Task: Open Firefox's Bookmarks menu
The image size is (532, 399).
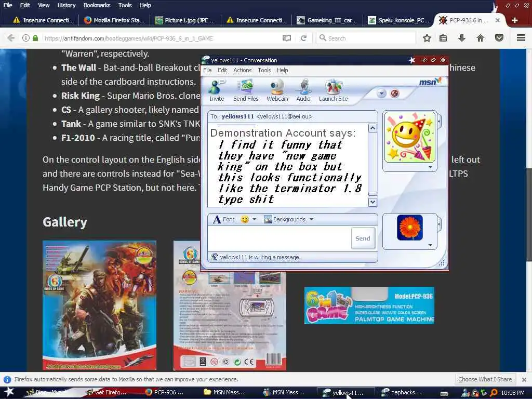Action: coord(97,5)
